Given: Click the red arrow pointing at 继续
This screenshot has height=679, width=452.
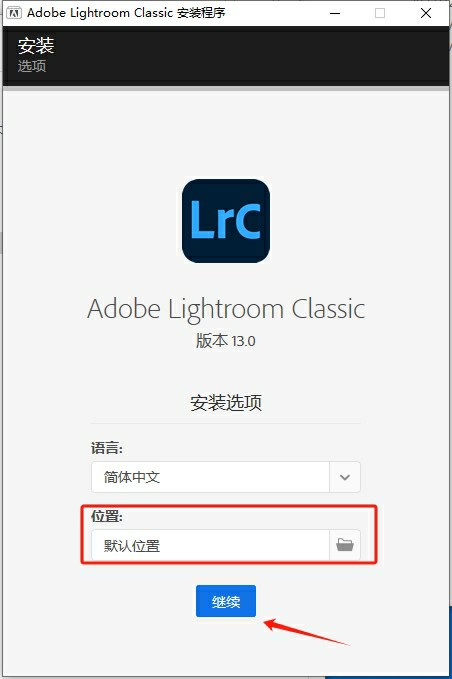Looking at the screenshot, I should click(307, 632).
